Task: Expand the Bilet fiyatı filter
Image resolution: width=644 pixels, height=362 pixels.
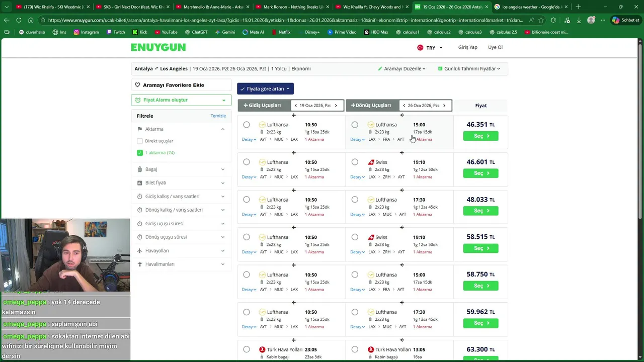Action: 181,183
